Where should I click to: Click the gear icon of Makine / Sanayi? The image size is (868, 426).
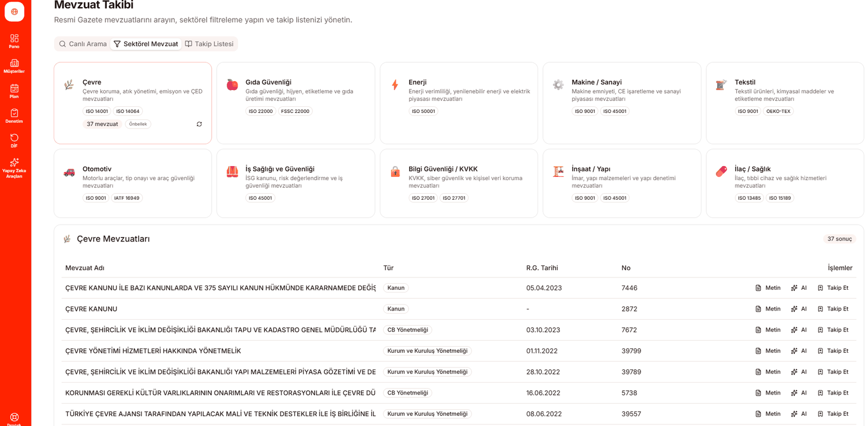pos(558,84)
